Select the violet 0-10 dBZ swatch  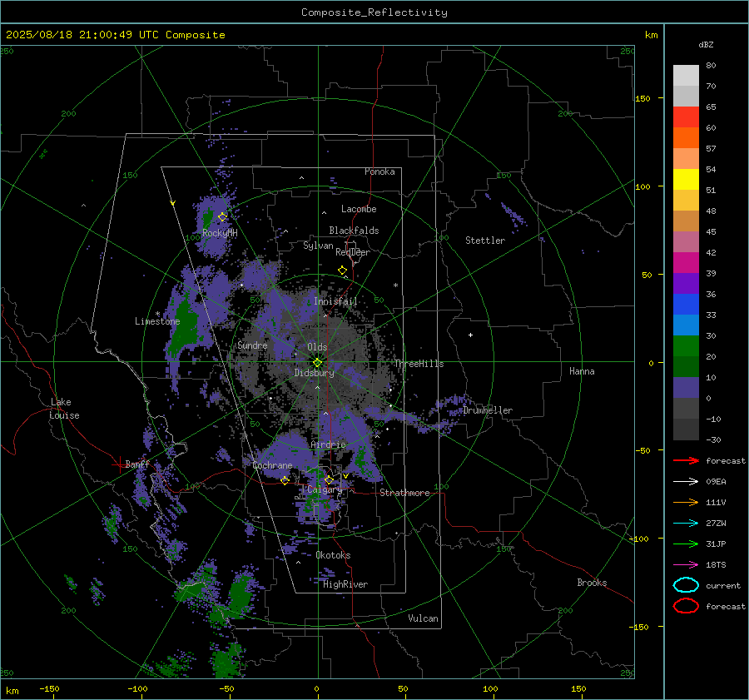(686, 387)
